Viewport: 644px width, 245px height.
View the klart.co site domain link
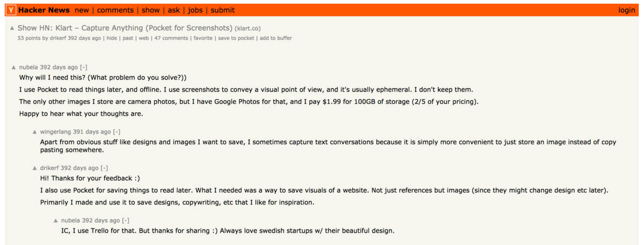coord(248,28)
